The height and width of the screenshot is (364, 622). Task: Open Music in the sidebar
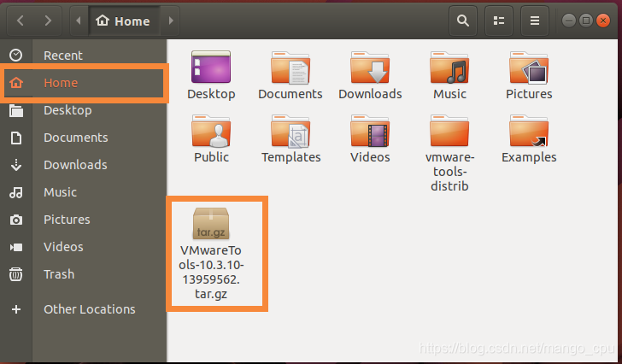(x=84, y=192)
